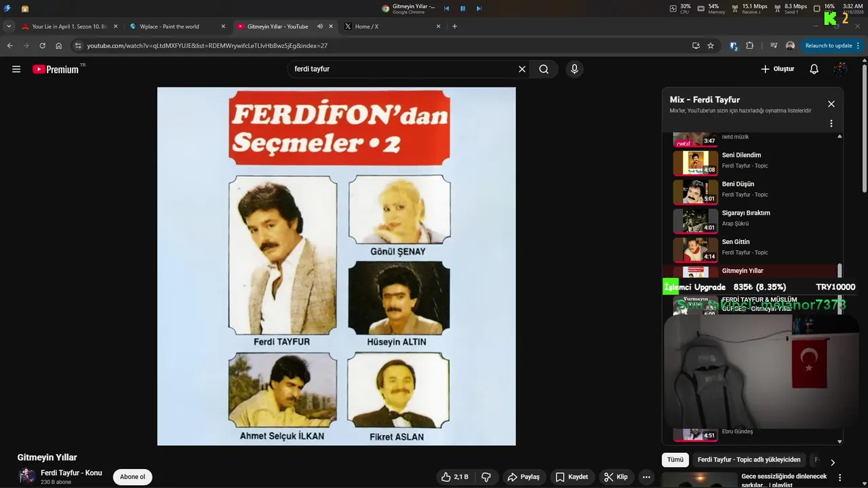The height and width of the screenshot is (488, 868).
Task: Open Chrome extensions puzzle icon
Action: [749, 45]
